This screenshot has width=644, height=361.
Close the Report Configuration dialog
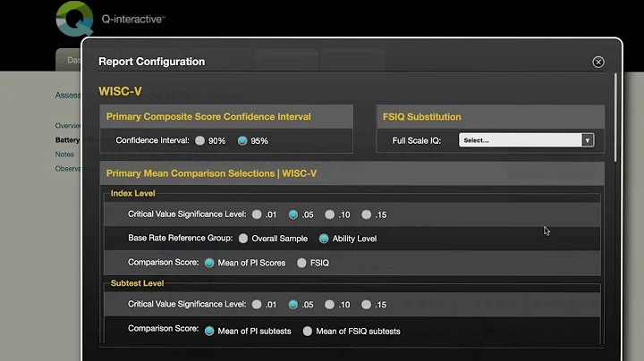coord(598,62)
